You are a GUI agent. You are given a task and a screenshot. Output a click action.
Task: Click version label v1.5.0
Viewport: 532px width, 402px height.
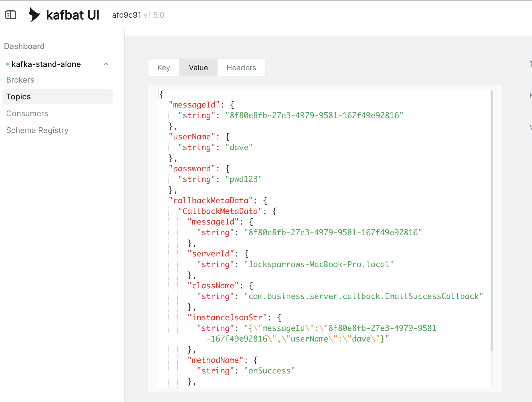point(154,15)
